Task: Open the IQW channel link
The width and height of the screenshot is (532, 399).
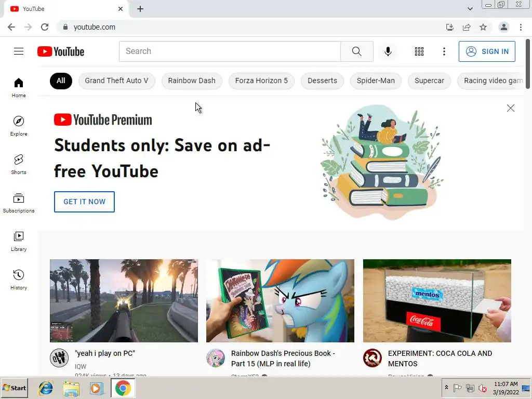Action: (x=81, y=366)
